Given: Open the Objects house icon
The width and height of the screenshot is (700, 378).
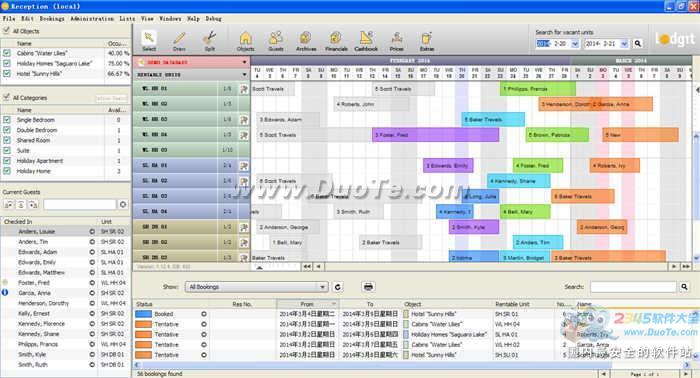Looking at the screenshot, I should coord(246,41).
